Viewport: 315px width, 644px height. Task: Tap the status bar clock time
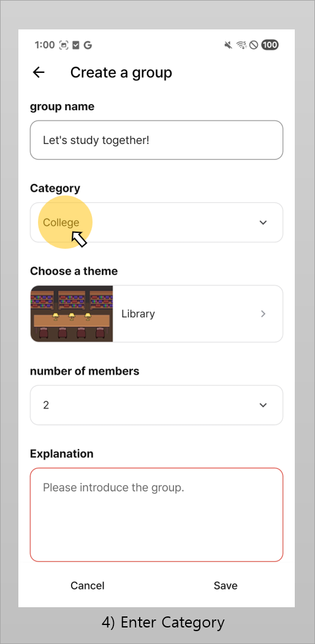tap(45, 45)
